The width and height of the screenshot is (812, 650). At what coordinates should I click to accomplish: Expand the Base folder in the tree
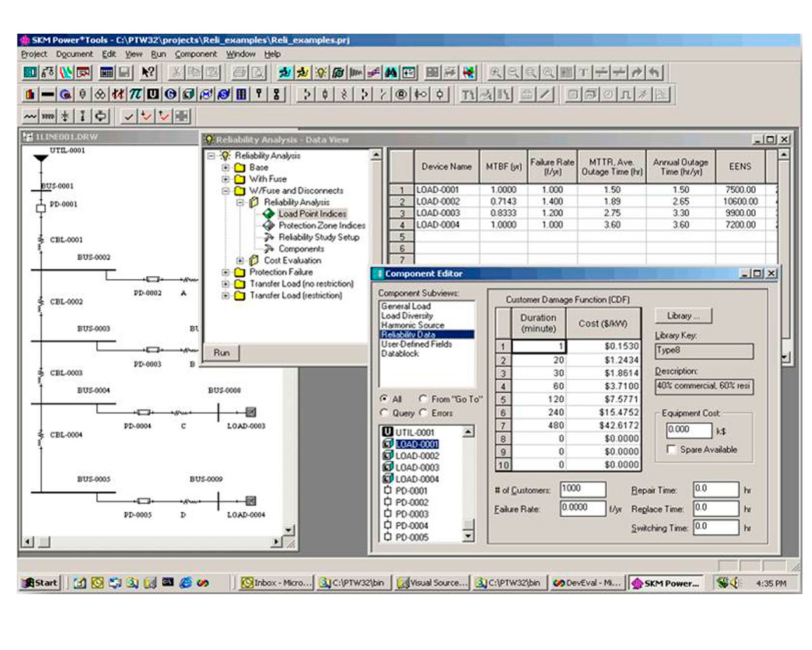[x=225, y=168]
